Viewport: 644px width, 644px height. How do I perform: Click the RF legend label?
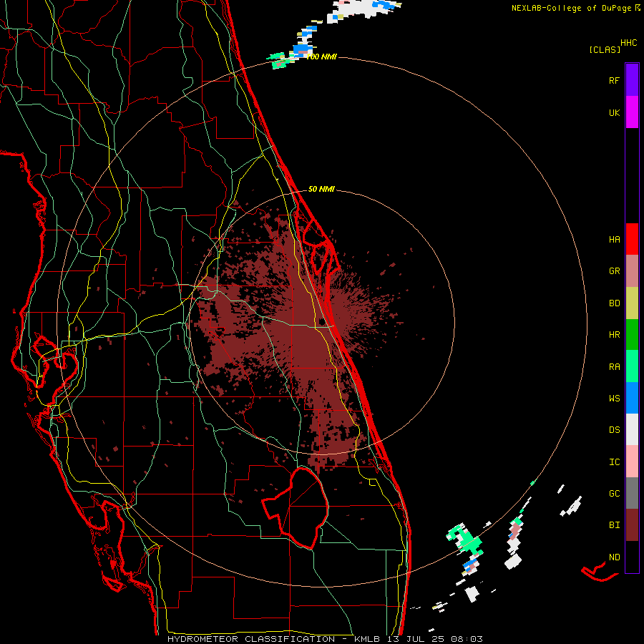(x=614, y=80)
